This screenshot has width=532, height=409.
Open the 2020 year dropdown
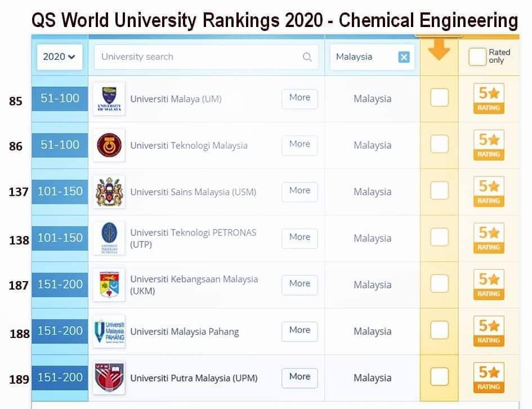click(x=60, y=57)
